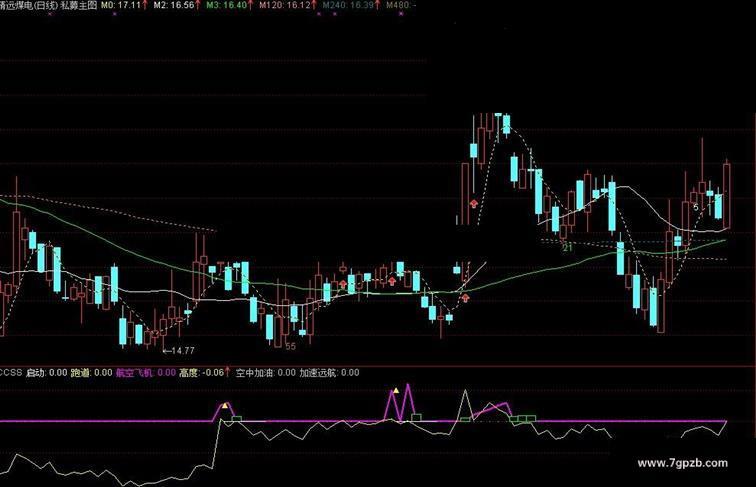This screenshot has height=487, width=756.
Task: Click yellow triangle on first purple peak
Action: tap(225, 406)
